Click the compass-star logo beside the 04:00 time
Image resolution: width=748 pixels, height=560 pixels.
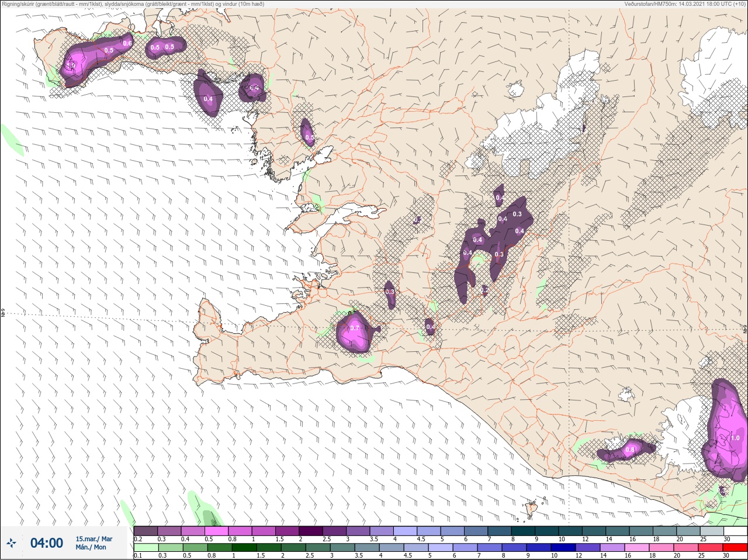coord(11,543)
